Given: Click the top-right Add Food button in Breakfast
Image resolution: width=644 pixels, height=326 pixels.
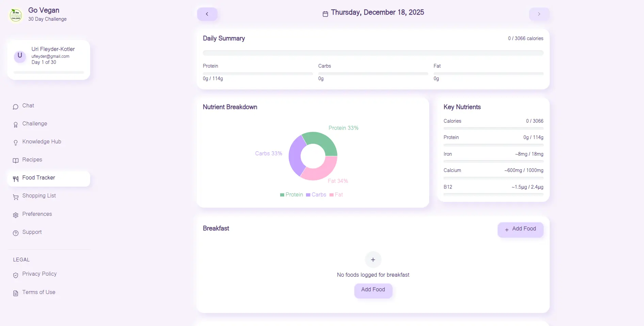Looking at the screenshot, I should tap(520, 229).
